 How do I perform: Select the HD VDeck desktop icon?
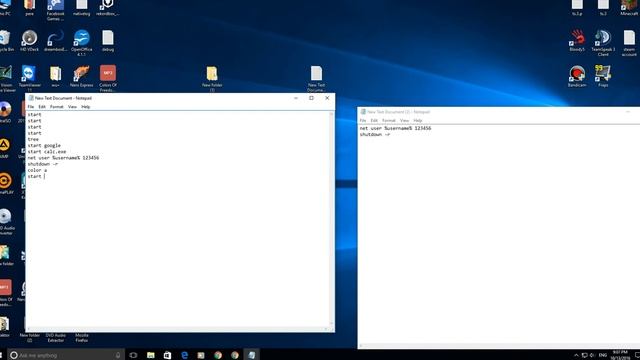[29, 40]
